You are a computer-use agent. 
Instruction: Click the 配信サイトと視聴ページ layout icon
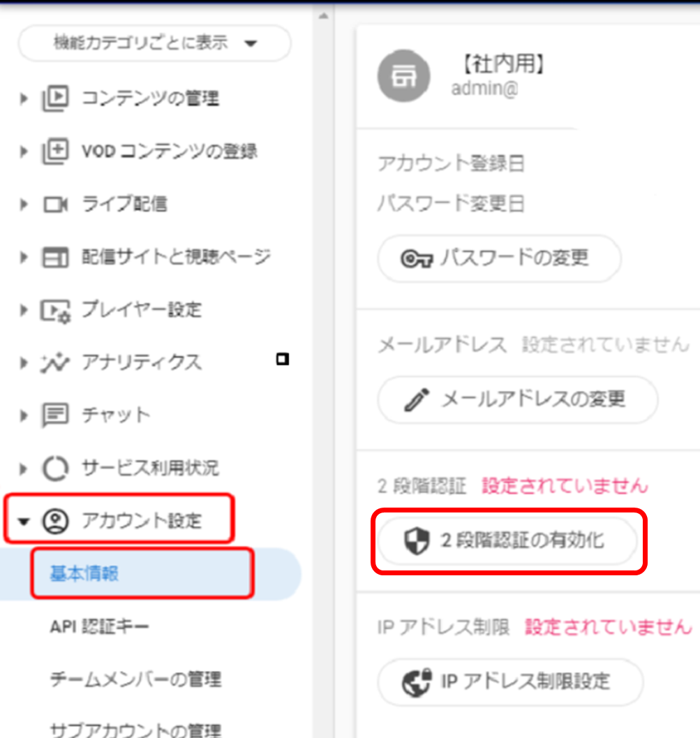click(x=56, y=257)
